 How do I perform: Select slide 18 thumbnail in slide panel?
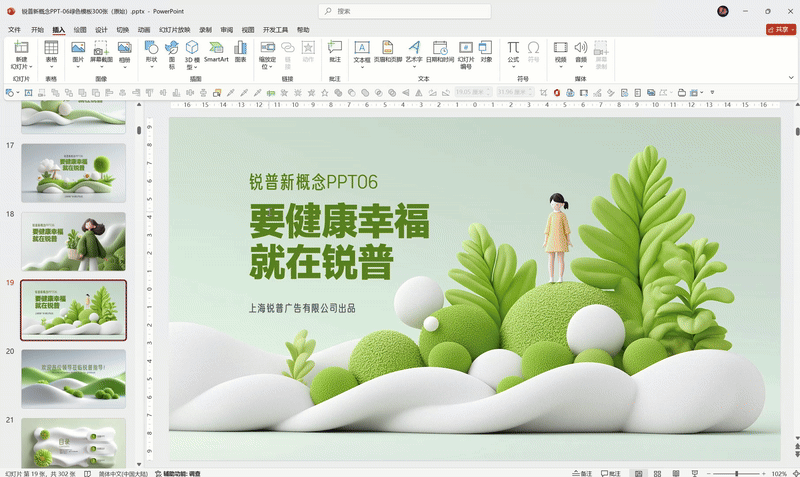[x=73, y=241]
